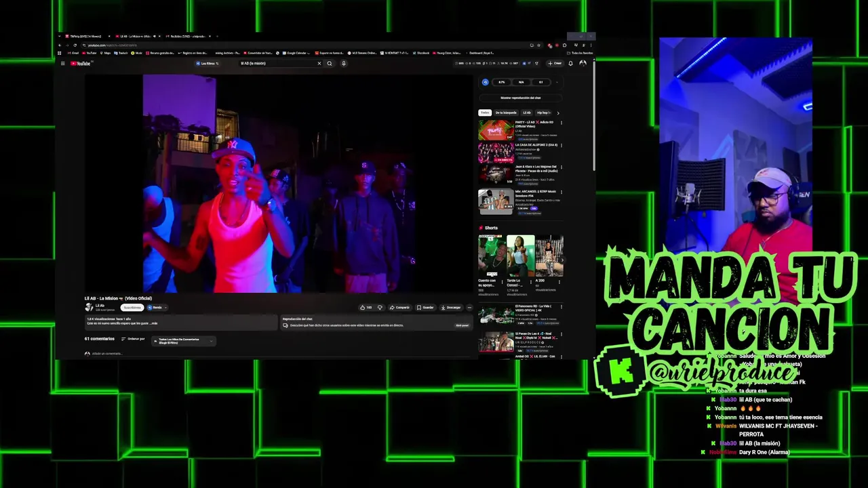Switch to Recibidos Gmail tab
The width and height of the screenshot is (868, 488).
188,36
